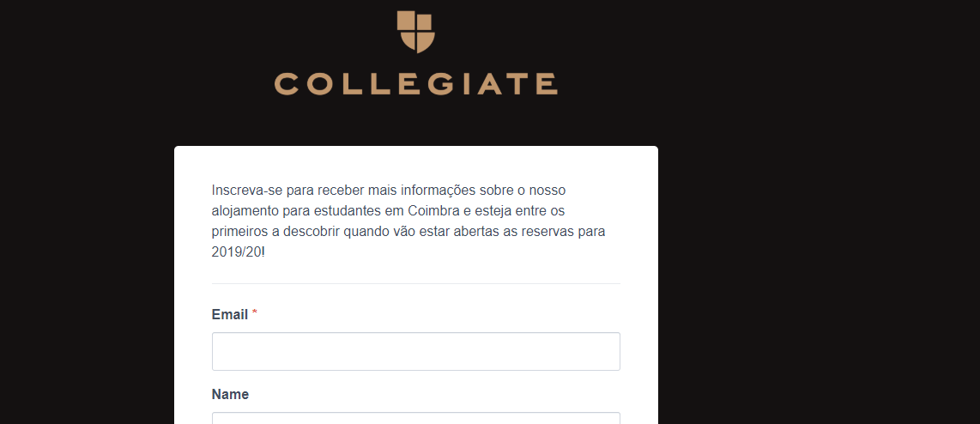Viewport: 980px width, 424px height.
Task: Click the horizontal divider above the Email label
Action: tap(415, 283)
